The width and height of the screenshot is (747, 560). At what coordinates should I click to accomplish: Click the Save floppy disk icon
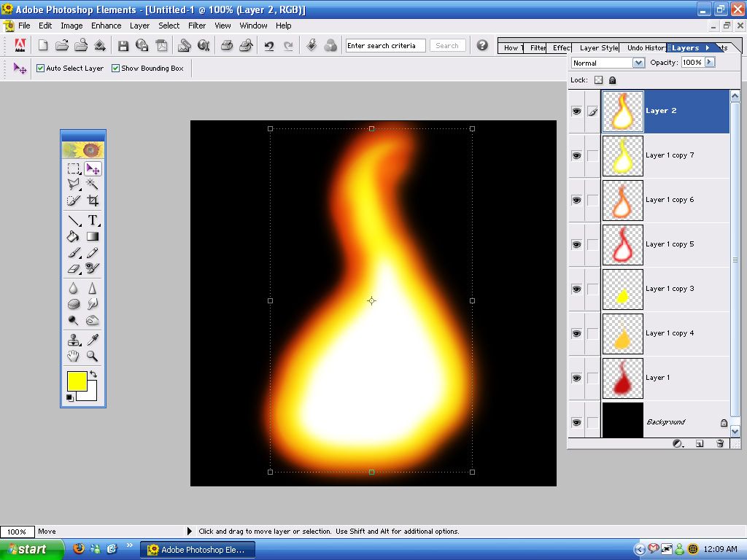point(123,45)
